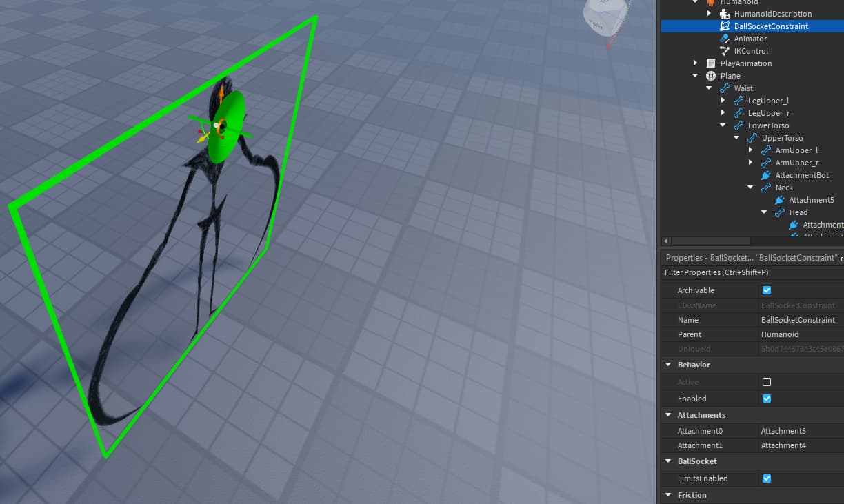Click the AttachmentBot plug icon
Image resolution: width=844 pixels, height=504 pixels.
pos(765,174)
